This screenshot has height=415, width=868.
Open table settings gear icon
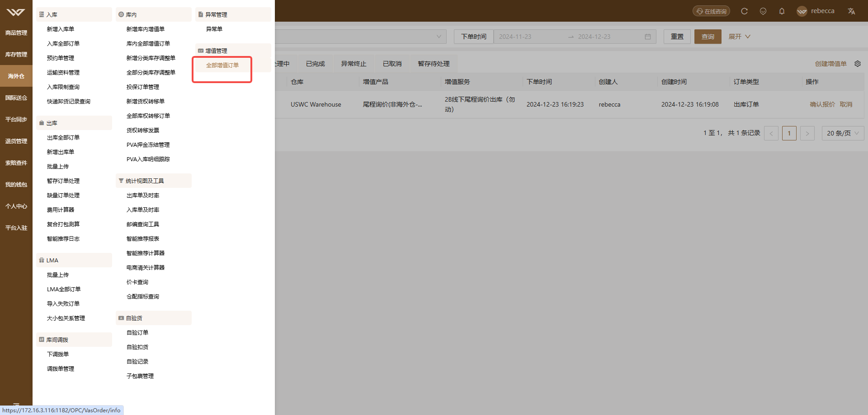pyautogui.click(x=858, y=64)
